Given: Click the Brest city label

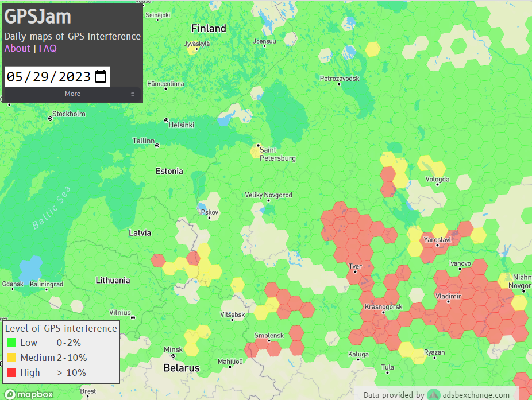Looking at the screenshot, I should (88, 391).
